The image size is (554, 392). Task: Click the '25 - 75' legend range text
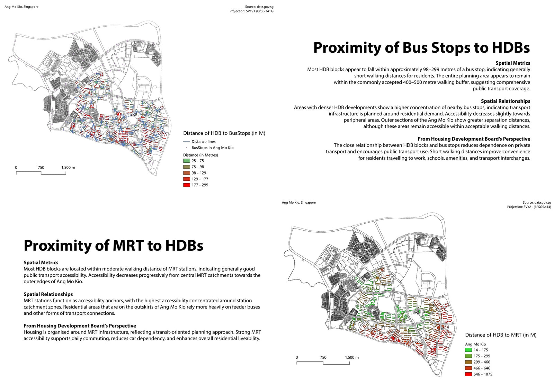coord(198,161)
